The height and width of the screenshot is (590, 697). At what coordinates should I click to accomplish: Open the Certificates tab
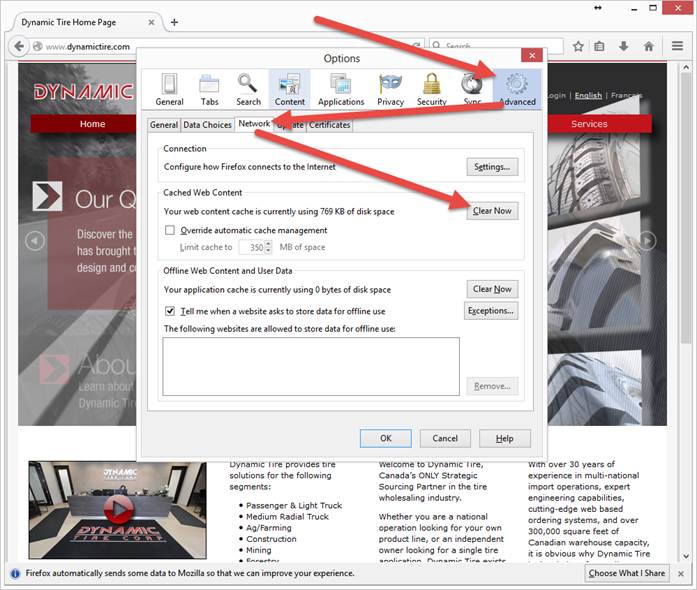tap(330, 125)
